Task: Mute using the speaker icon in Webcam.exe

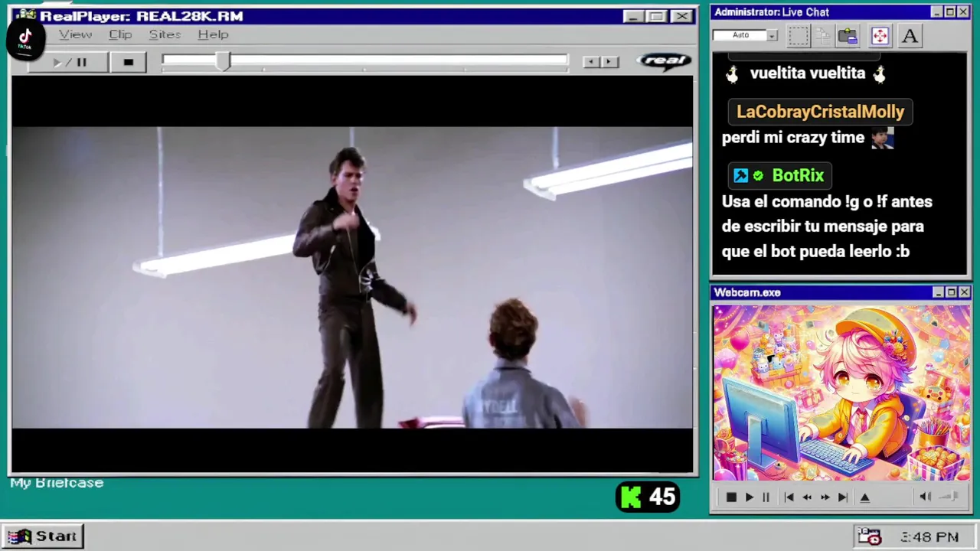Action: (x=925, y=497)
